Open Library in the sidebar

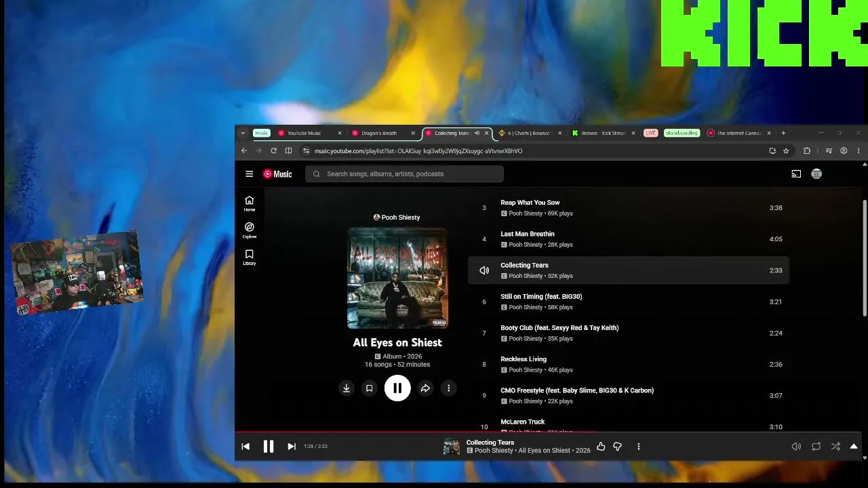[x=250, y=258]
